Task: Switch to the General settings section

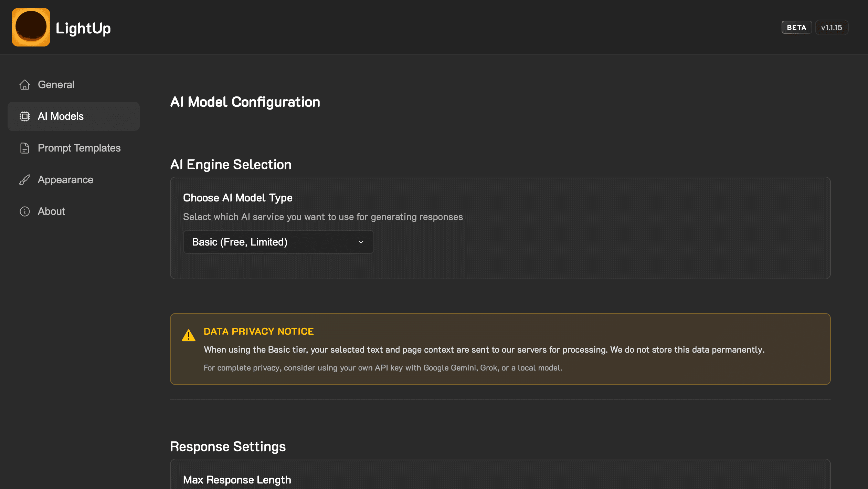Action: [56, 84]
